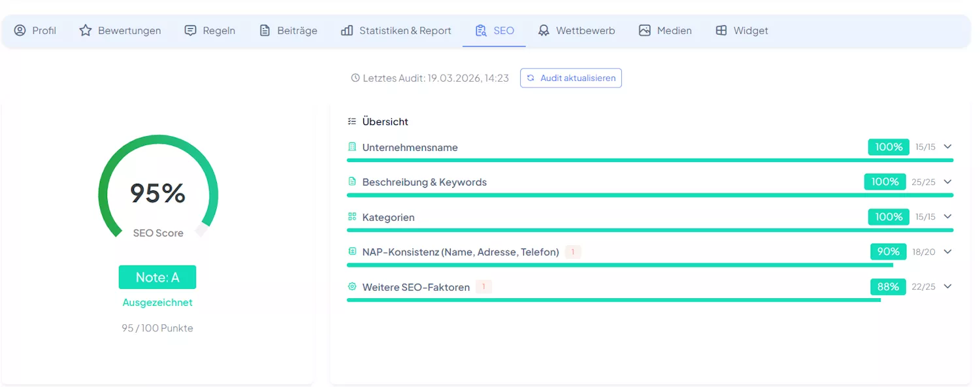The width and height of the screenshot is (980, 387).
Task: Click the bar chart icon for Statistiken & Report
Action: (348, 30)
